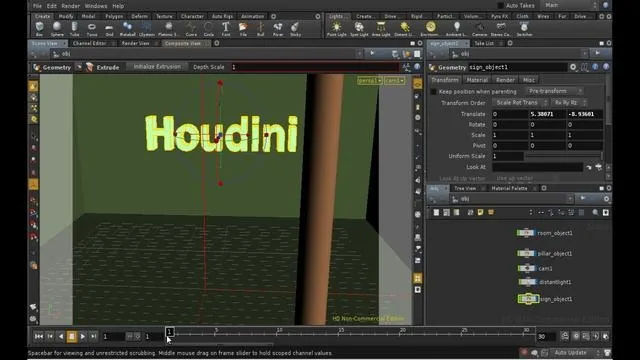Switch to the Tree View tab

tap(465, 188)
